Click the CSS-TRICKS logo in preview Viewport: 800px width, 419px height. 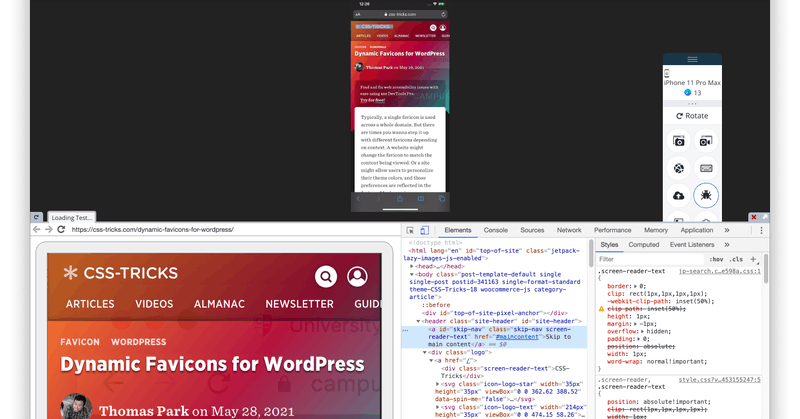[x=121, y=274]
